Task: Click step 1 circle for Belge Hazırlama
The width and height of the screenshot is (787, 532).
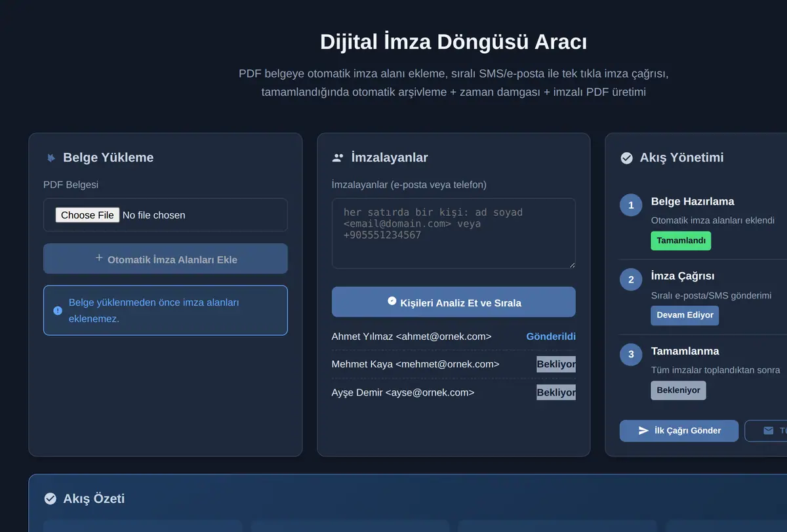Action: [x=631, y=205]
